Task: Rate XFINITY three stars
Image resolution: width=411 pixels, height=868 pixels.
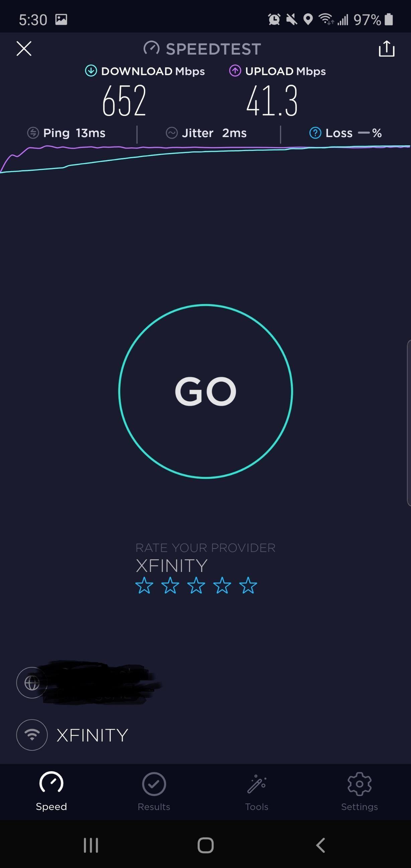Action: coord(196,585)
